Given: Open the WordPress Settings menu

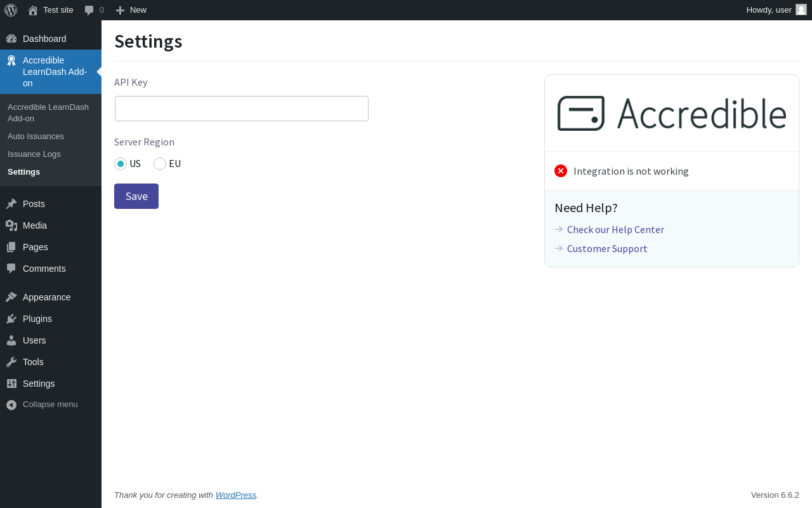Looking at the screenshot, I should [x=51, y=384].
